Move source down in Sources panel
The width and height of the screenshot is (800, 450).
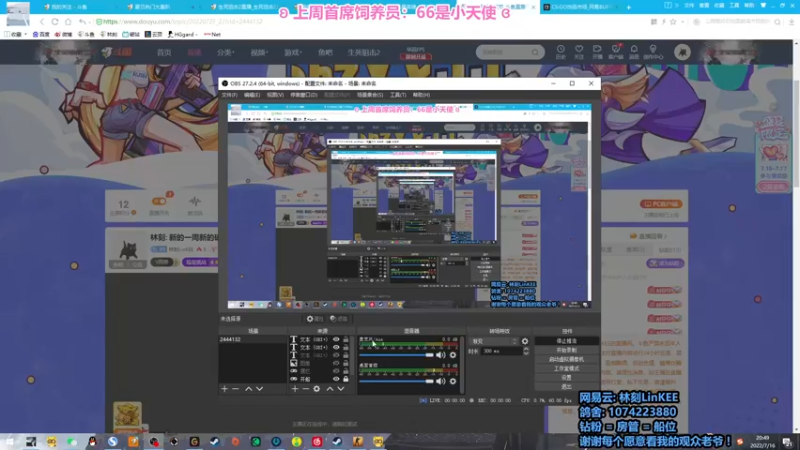coord(340,389)
